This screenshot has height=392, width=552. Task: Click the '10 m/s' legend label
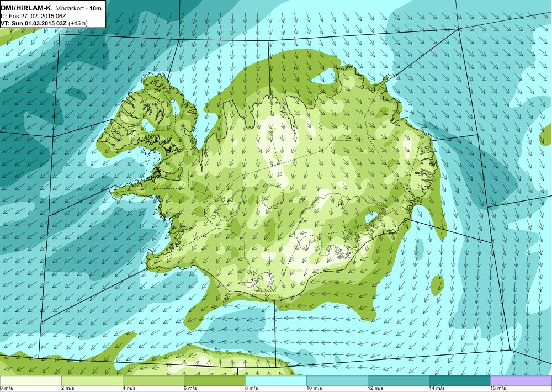pos(315,388)
